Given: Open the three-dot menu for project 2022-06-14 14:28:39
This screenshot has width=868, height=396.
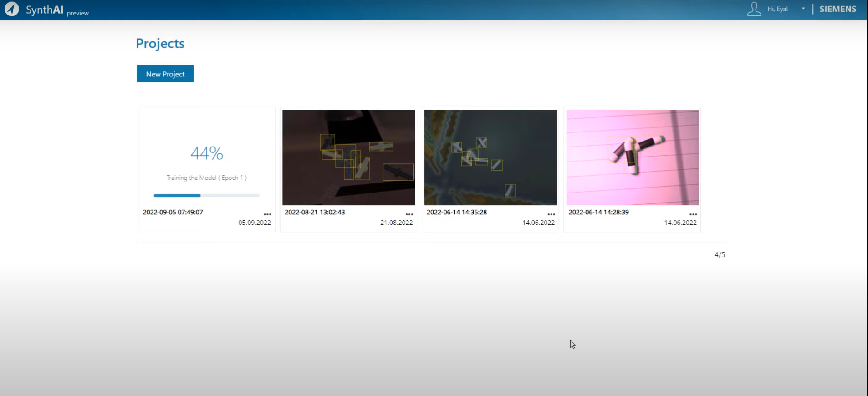Looking at the screenshot, I should click(x=693, y=214).
